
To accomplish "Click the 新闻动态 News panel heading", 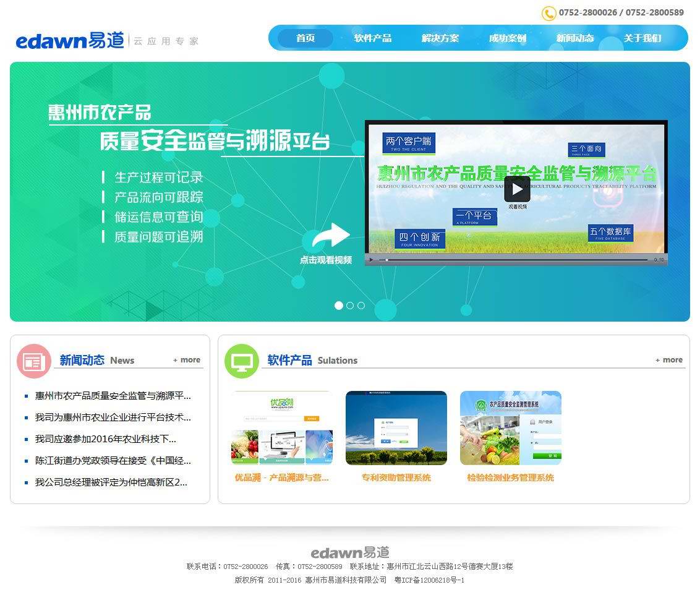I will [97, 360].
